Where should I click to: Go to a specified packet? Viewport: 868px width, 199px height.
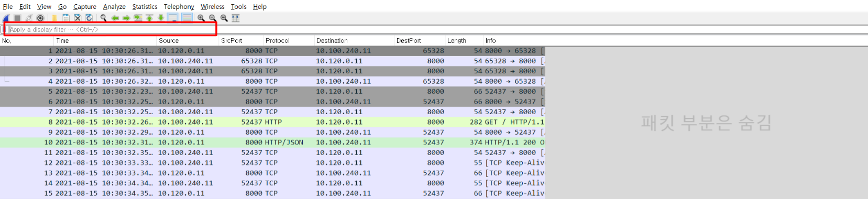tap(138, 18)
